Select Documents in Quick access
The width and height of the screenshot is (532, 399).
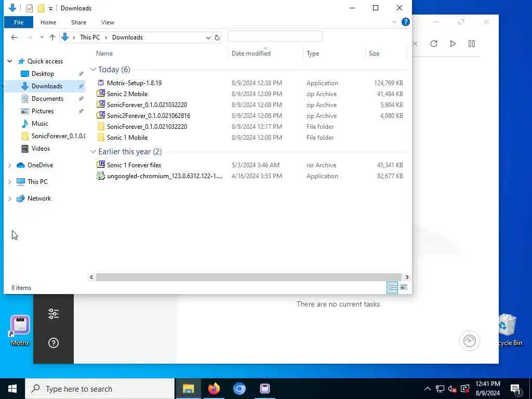pos(47,99)
